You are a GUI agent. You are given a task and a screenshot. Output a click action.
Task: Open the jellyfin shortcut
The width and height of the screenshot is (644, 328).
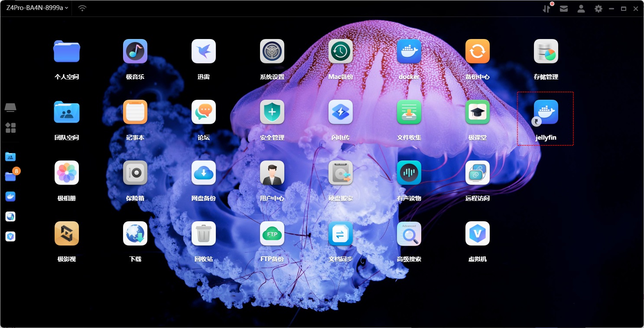coord(546,112)
